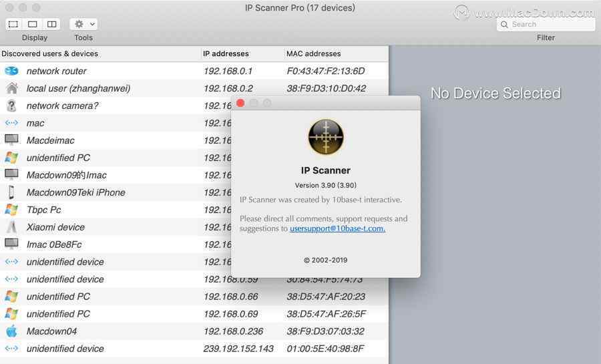Click the magnifier icon in Search field
This screenshot has height=364, width=601.
click(504, 25)
